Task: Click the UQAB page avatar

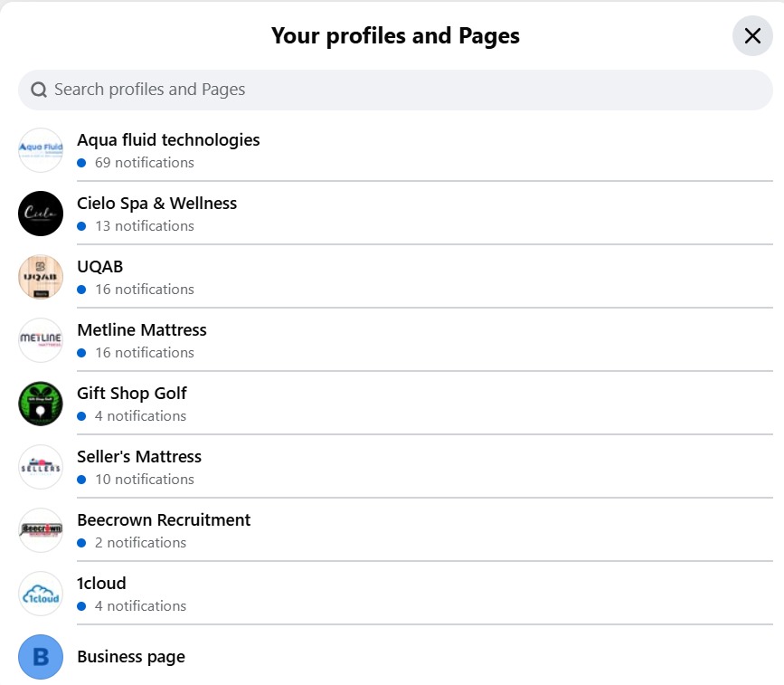Action: [41, 277]
